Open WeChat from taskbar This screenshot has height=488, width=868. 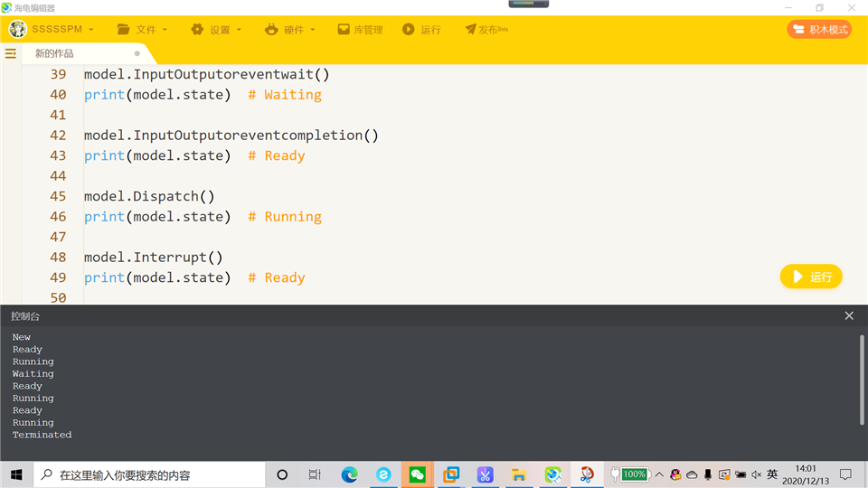pos(418,474)
